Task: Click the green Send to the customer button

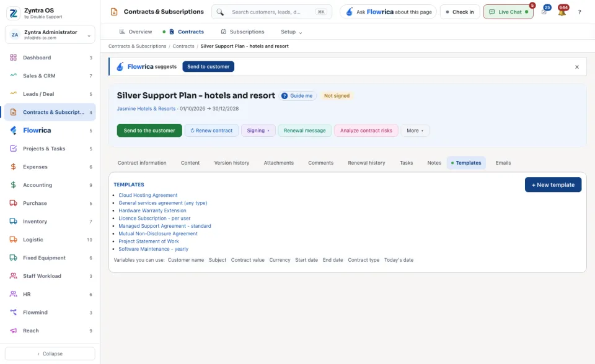Action: coord(149,131)
